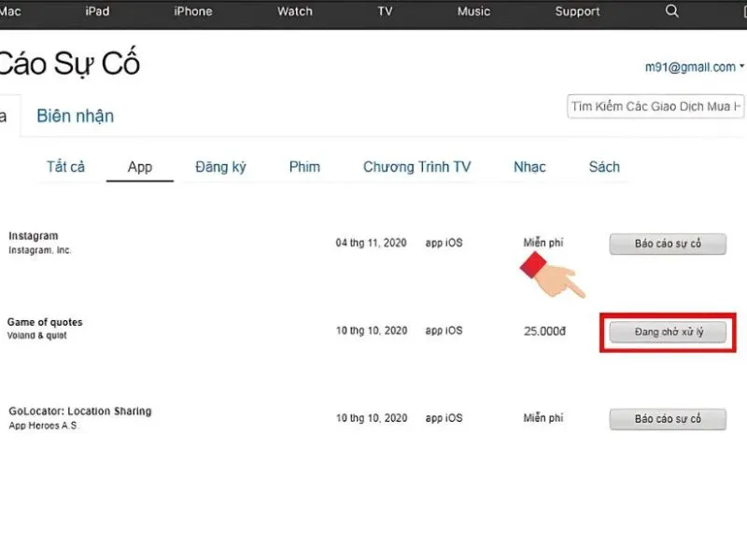Click the purchase search field

tap(655, 106)
